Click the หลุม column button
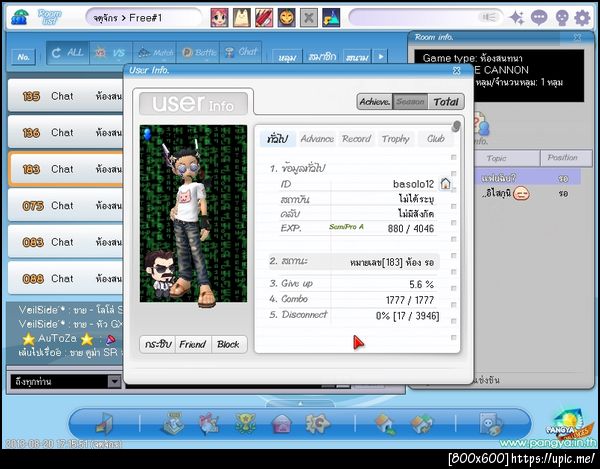Viewport: 600px width, 469px height. (287, 57)
